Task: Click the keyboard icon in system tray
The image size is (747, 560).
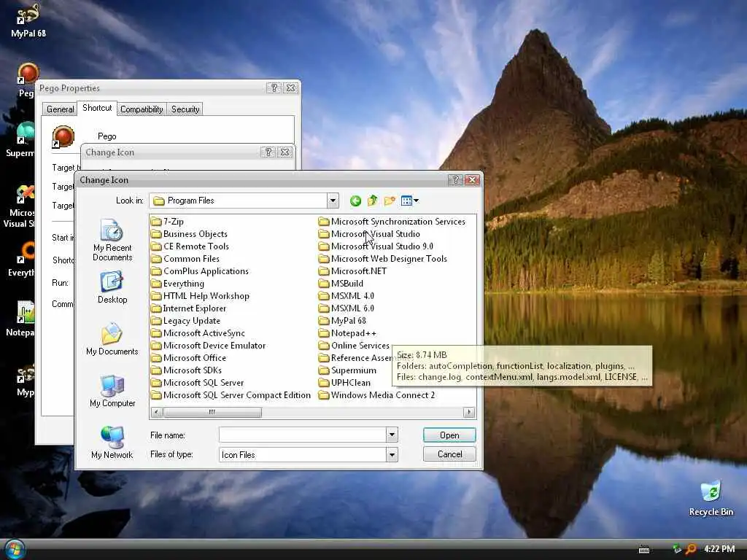Action: 644,550
